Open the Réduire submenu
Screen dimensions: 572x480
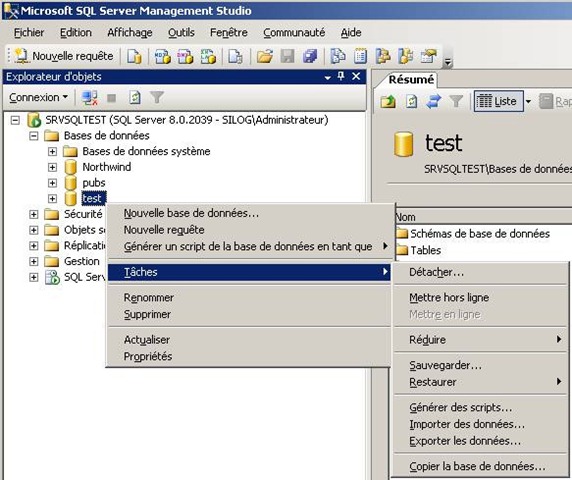[x=480, y=340]
